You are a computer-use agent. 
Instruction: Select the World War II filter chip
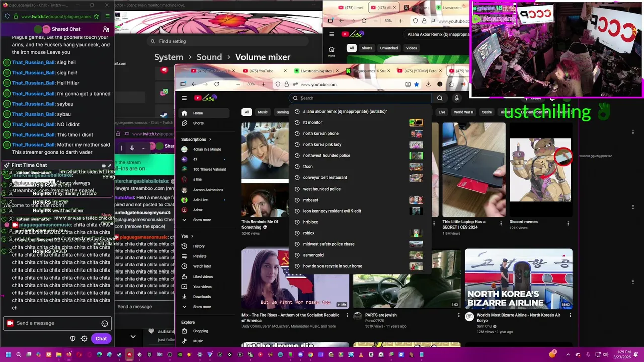click(x=463, y=112)
